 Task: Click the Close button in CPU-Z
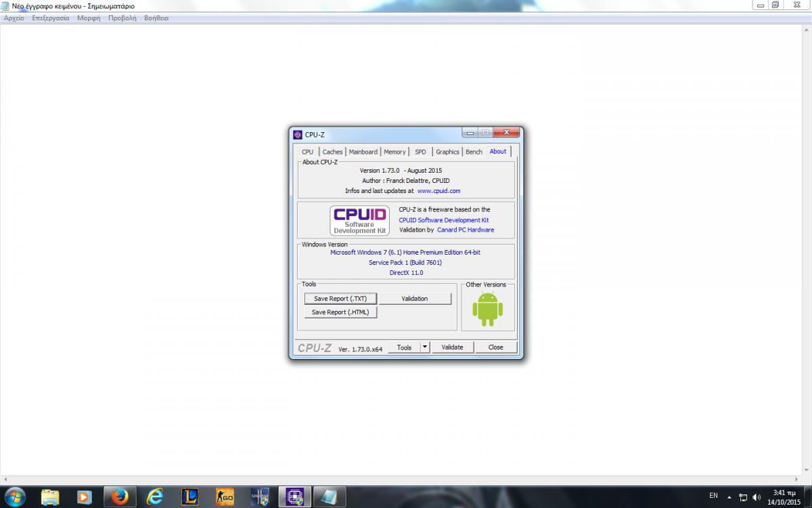point(496,347)
